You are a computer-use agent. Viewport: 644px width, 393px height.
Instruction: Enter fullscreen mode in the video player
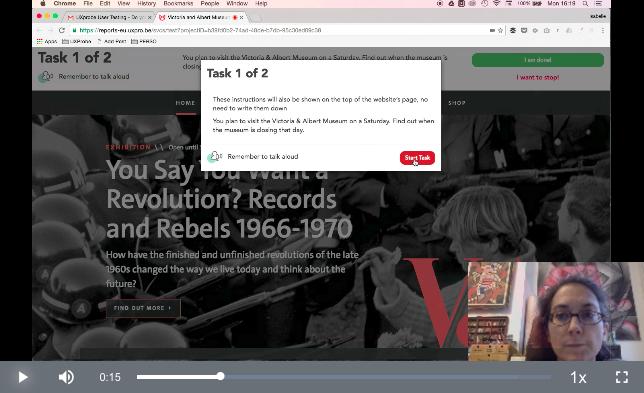pyautogui.click(x=621, y=377)
